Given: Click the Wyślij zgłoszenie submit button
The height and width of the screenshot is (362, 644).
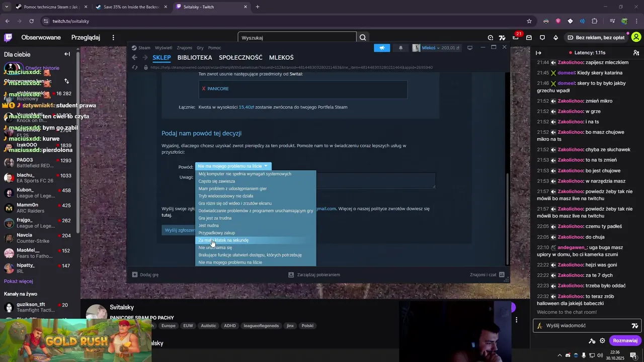Looking at the screenshot, I should (180, 230).
